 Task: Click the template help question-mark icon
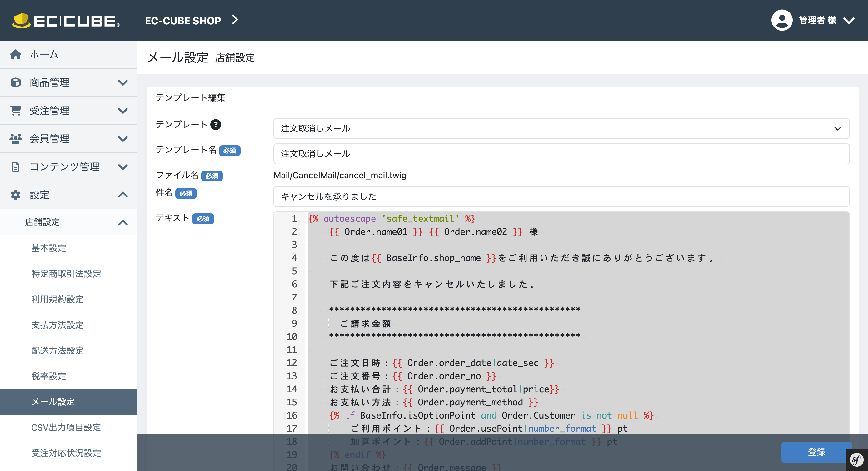pyautogui.click(x=216, y=125)
